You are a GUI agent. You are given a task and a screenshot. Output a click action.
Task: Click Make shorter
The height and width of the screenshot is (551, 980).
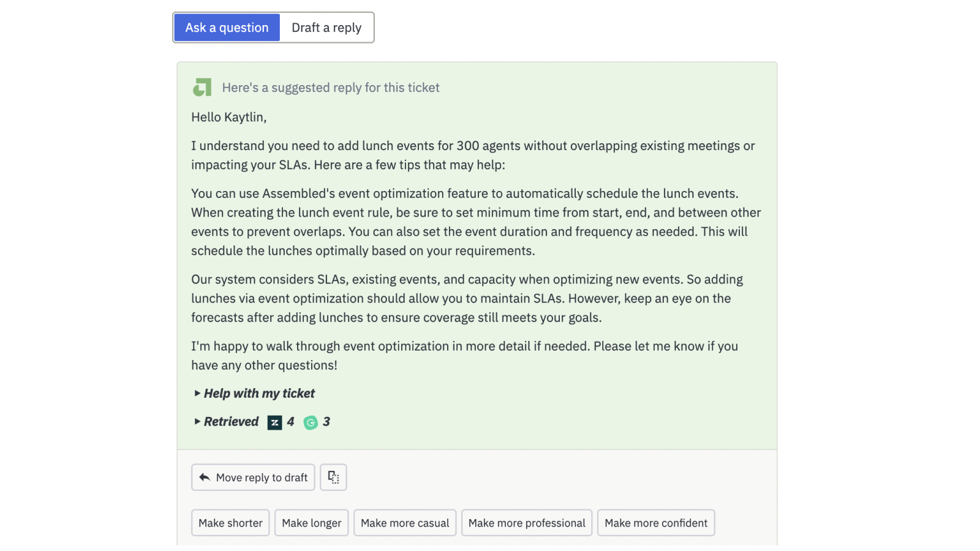pos(230,522)
